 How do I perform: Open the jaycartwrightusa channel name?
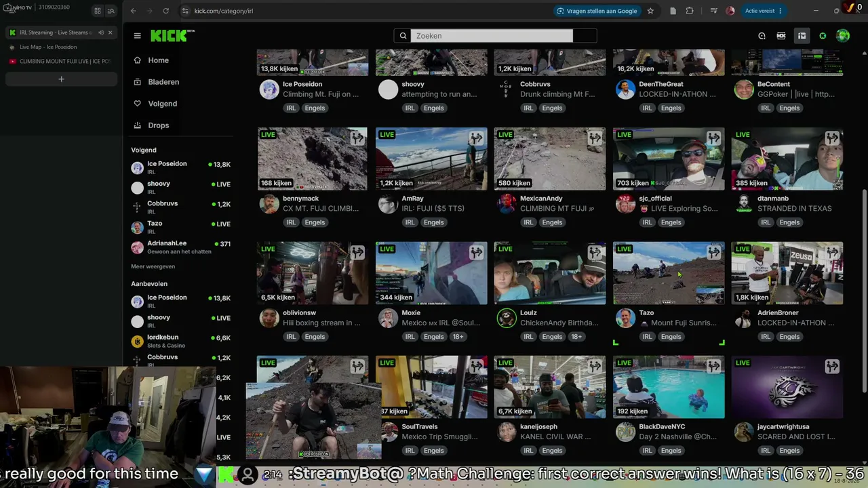(x=783, y=427)
